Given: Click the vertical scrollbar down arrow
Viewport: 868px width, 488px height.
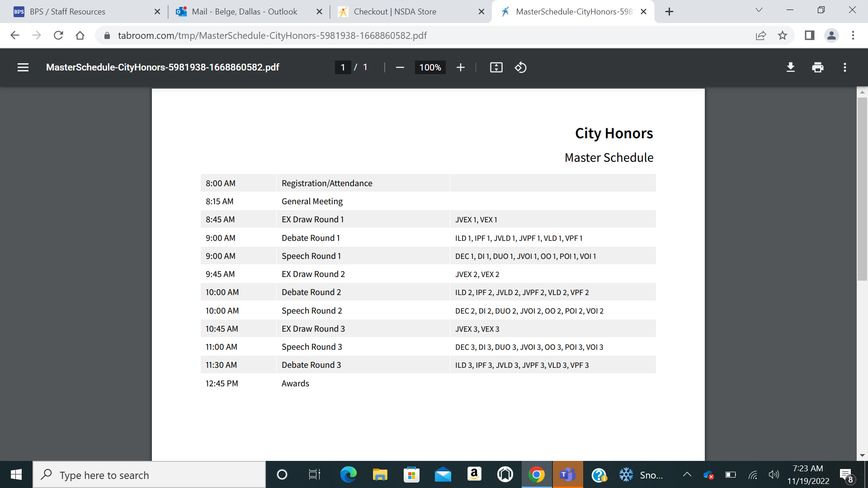Looking at the screenshot, I should (x=862, y=455).
